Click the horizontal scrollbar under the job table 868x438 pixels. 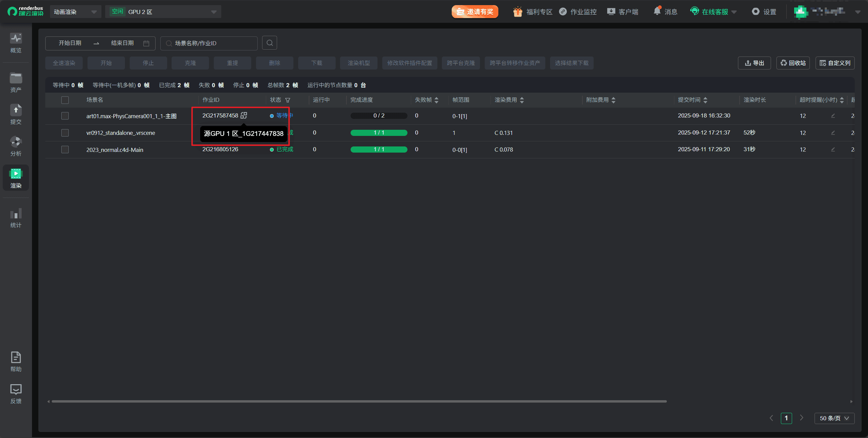click(x=359, y=401)
